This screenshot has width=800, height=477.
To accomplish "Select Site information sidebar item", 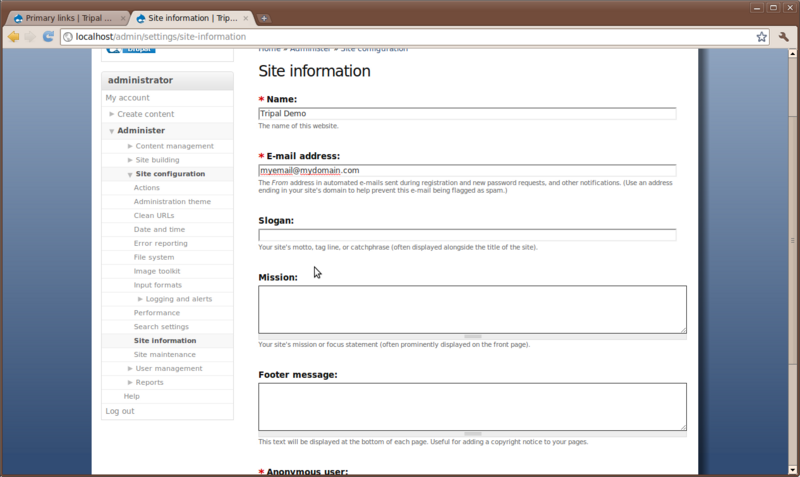I will coord(165,340).
